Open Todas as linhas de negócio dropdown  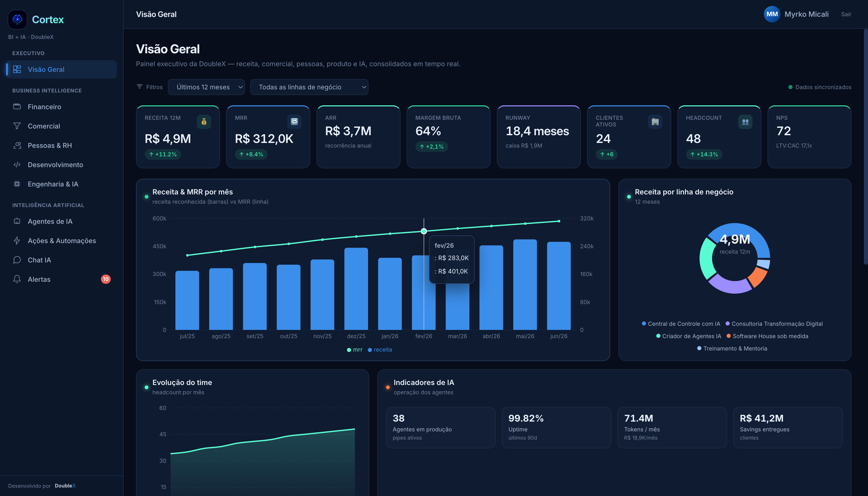(309, 87)
